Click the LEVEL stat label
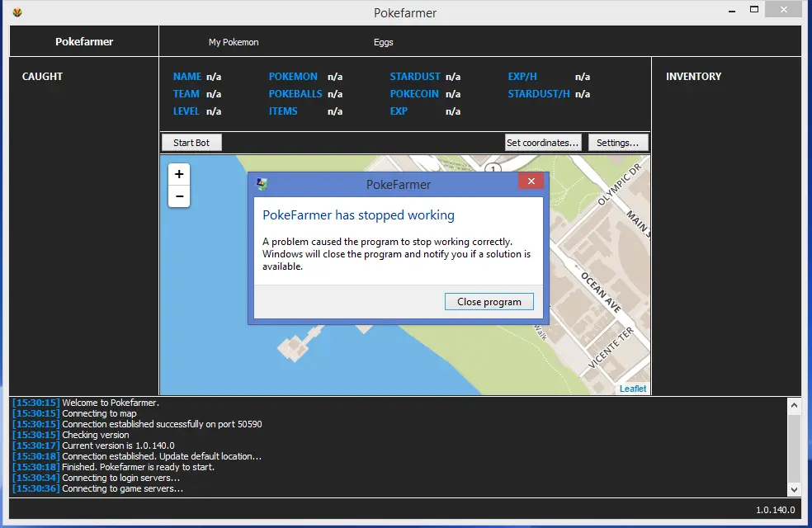812x528 pixels. [186, 111]
